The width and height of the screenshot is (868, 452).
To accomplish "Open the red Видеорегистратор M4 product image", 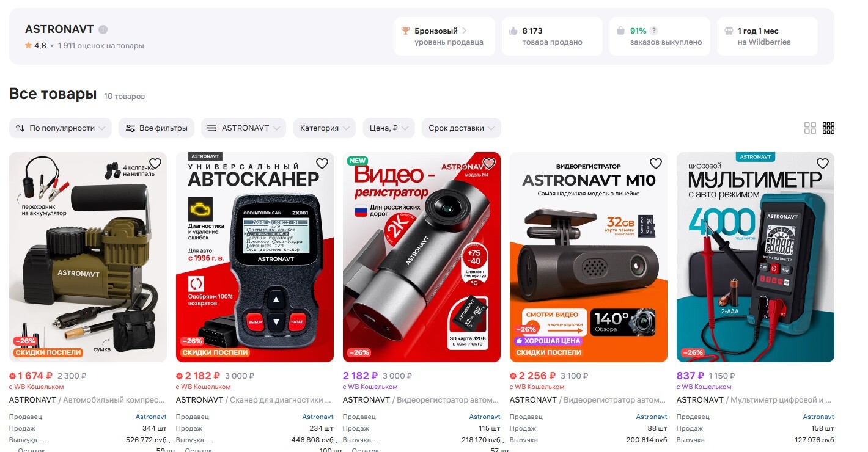I will [422, 257].
